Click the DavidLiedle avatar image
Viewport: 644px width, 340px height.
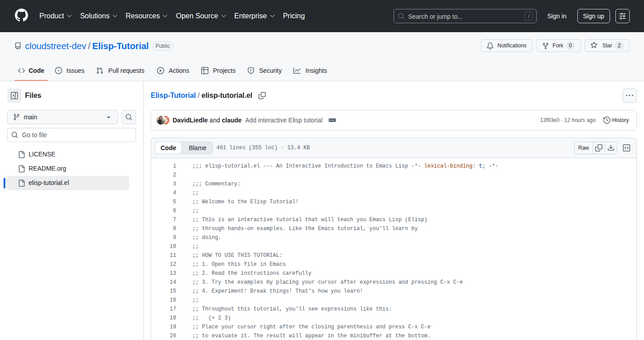[x=161, y=120]
